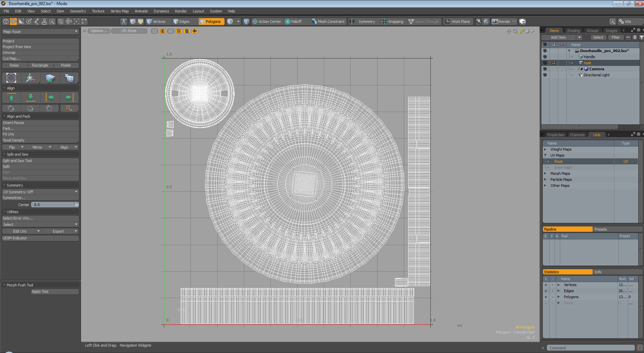Toggle the orange overlap display button after UV: Roze
Screen dimensions: 644x353
(163, 31)
